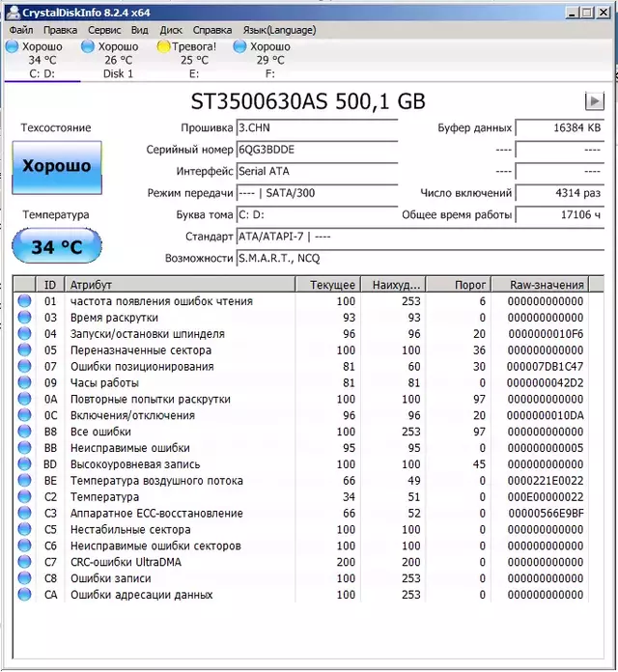Click the Стандарт field ATA/ATAPI-7
618x672 pixels.
coord(420,237)
